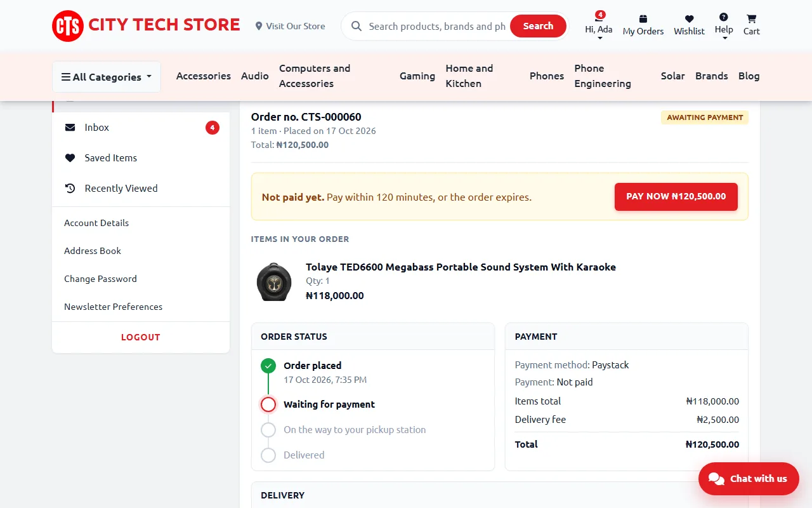812x508 pixels.
Task: Click the red Inbox count badge in the sidebar
Action: click(213, 128)
